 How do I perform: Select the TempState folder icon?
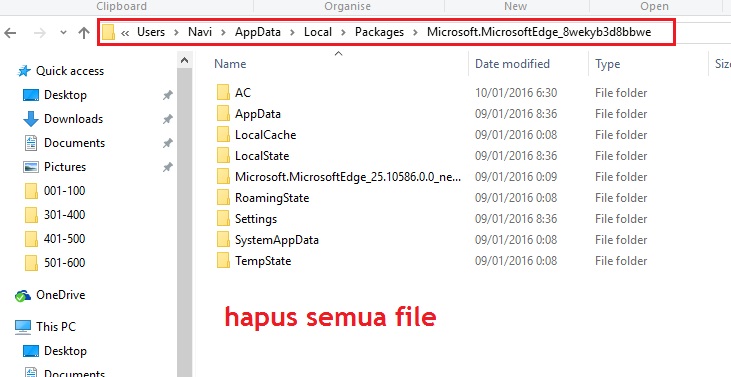click(223, 260)
